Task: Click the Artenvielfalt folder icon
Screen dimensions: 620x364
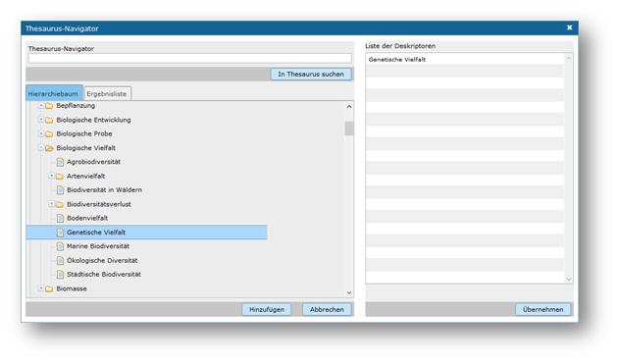Action: point(59,176)
